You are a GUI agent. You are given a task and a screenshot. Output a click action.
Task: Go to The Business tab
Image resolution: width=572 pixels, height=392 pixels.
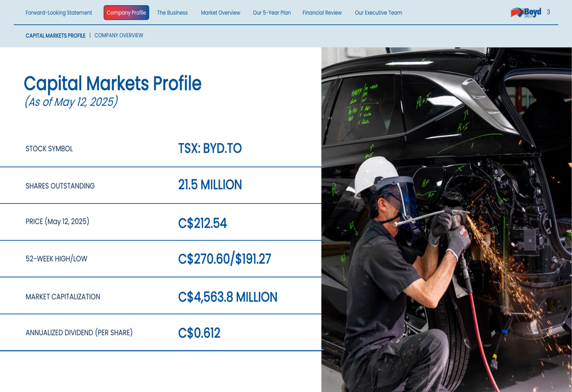click(172, 13)
